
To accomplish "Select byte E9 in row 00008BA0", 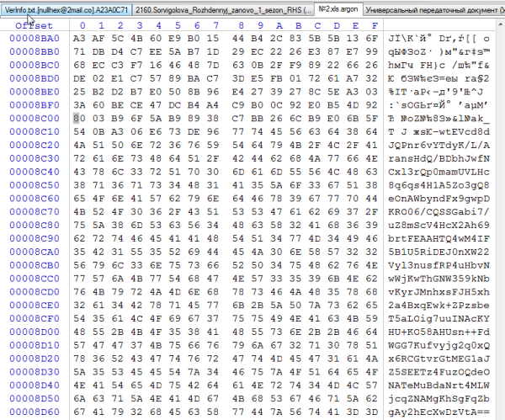I will (x=174, y=39).
